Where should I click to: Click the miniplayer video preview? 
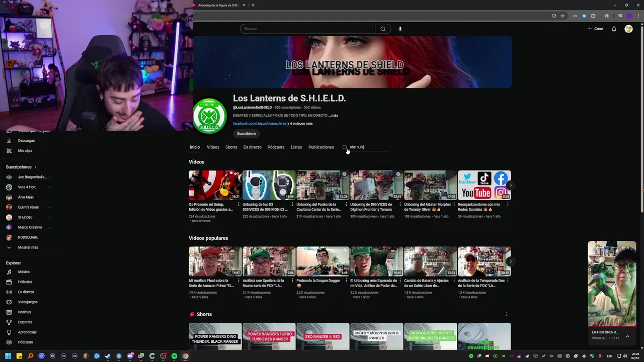pyautogui.click(x=612, y=284)
